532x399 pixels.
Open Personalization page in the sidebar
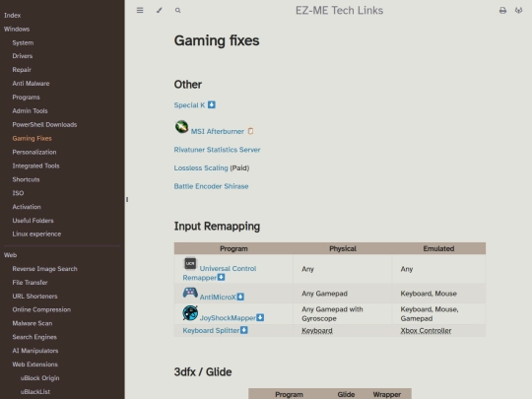(34, 152)
